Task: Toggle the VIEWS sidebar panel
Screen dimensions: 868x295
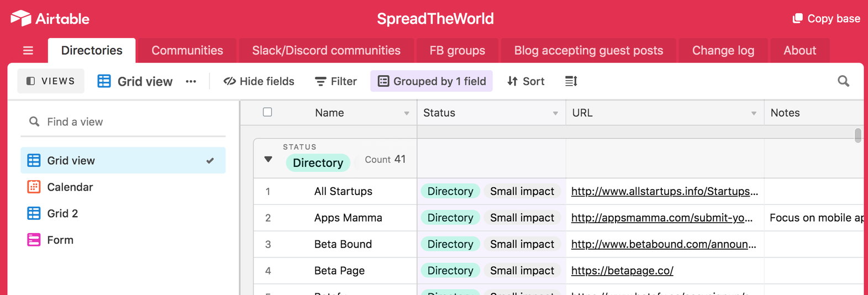Action: (x=51, y=81)
